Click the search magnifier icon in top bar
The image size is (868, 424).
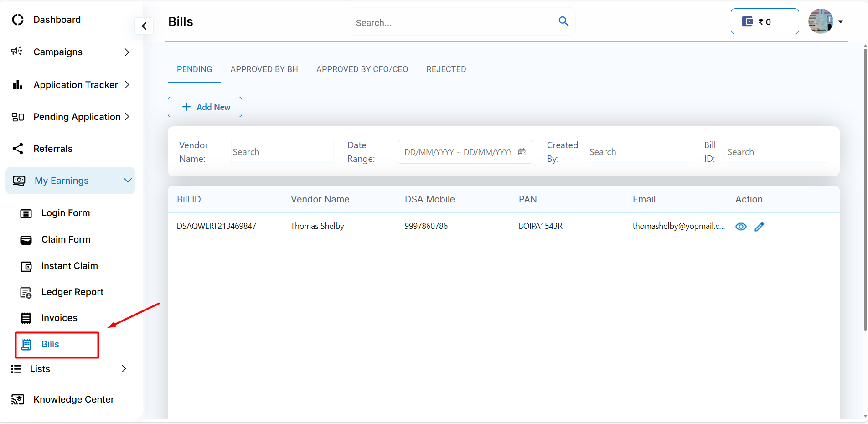pos(563,21)
